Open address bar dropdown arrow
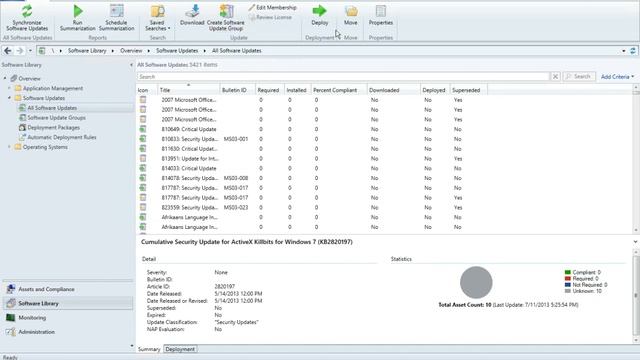The image size is (640, 360). (x=624, y=51)
